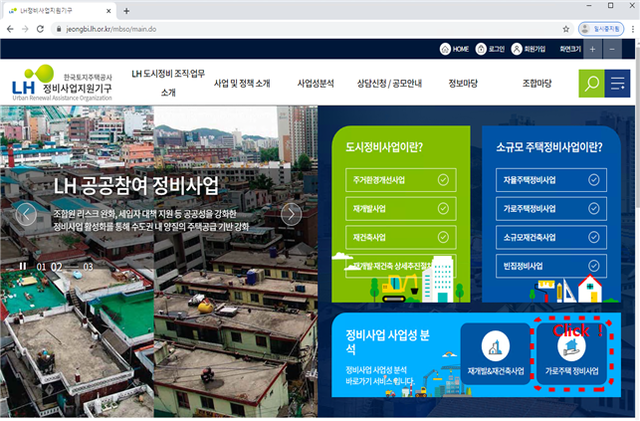
Task: Click the green search magnifier icon
Action: coord(591,83)
